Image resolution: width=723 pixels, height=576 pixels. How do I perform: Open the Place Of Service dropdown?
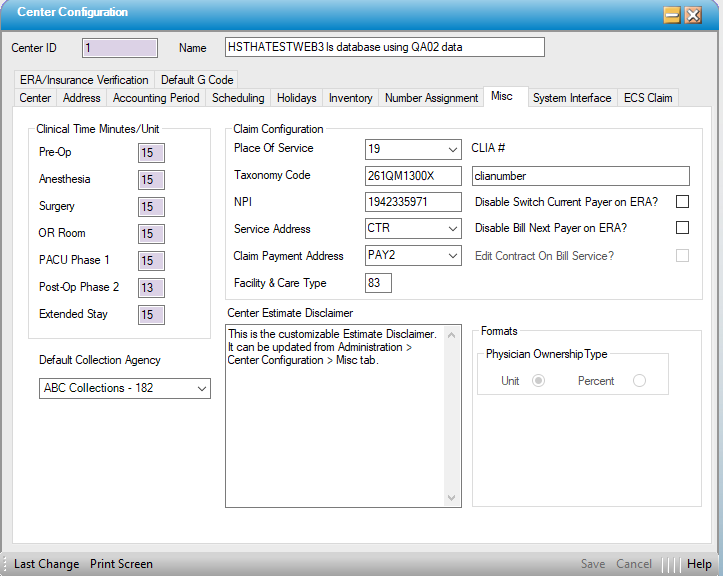451,149
